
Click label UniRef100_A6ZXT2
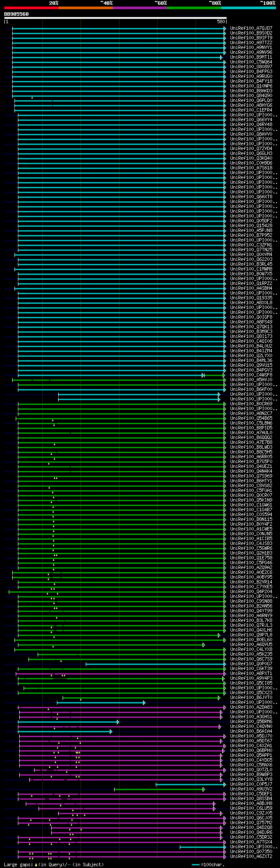click(x=251, y=857)
